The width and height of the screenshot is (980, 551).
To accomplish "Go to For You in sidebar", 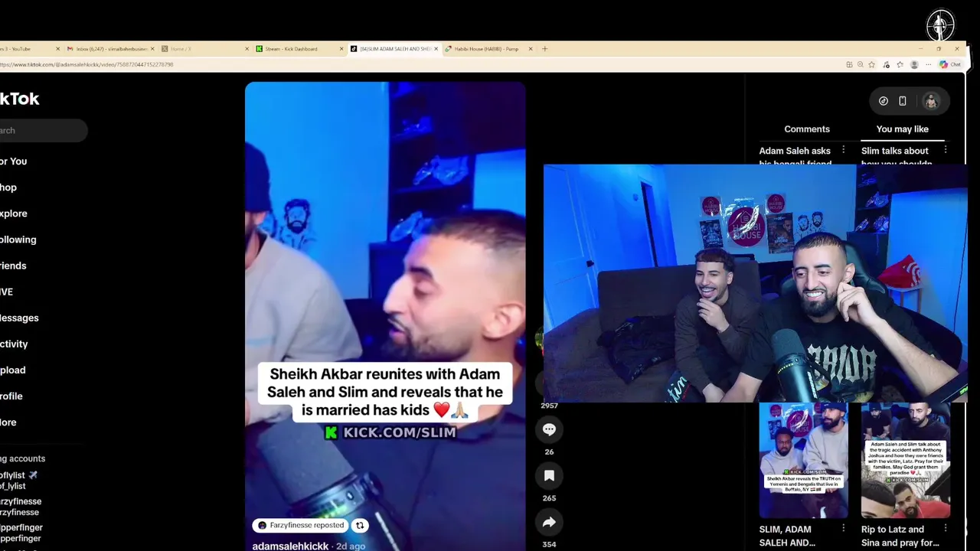I will point(13,161).
